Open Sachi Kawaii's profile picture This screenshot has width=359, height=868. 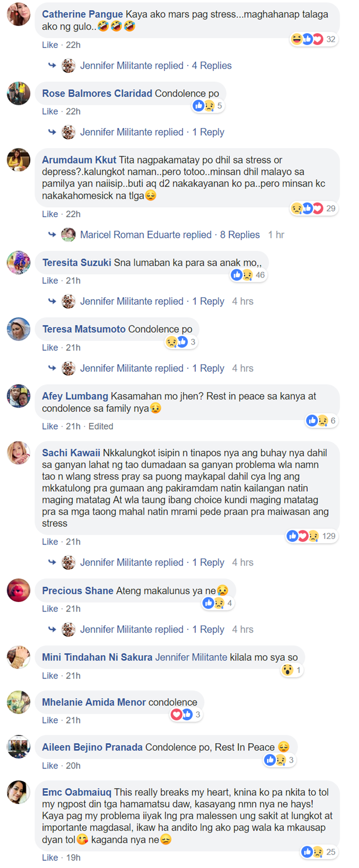pyautogui.click(x=19, y=453)
